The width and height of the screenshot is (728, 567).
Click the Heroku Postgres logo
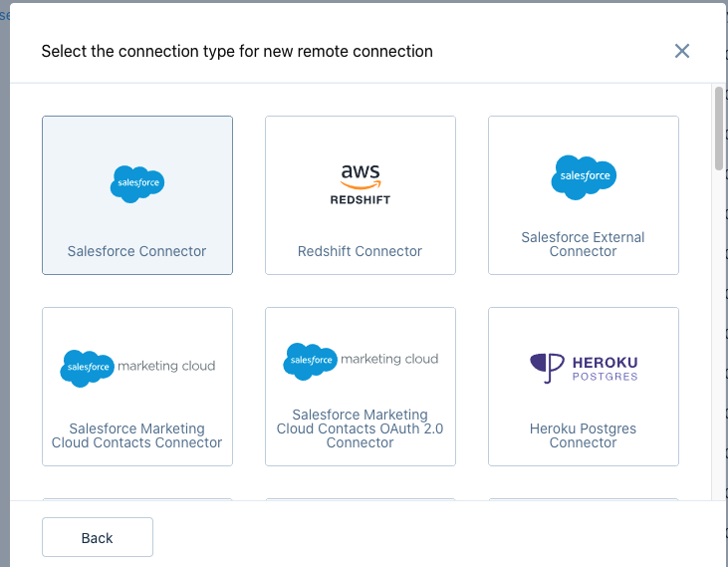point(584,367)
